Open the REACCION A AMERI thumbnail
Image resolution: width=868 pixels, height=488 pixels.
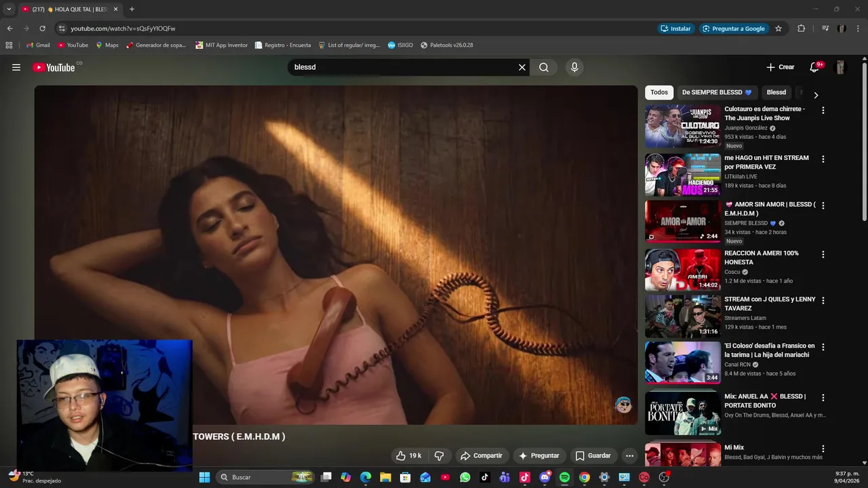coord(682,270)
